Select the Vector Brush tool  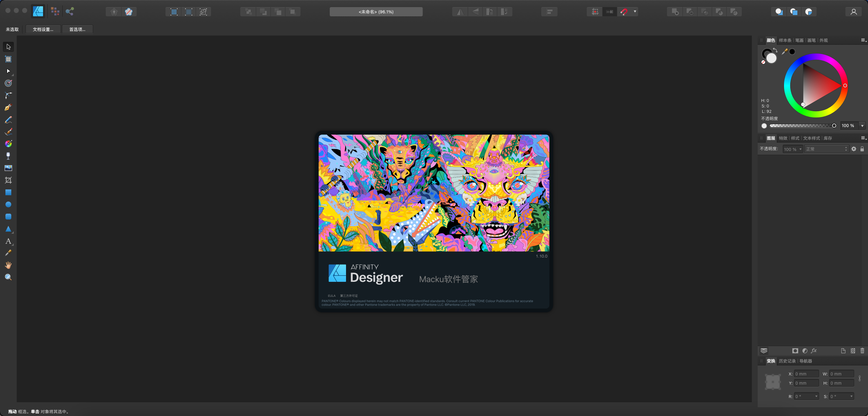click(x=8, y=132)
